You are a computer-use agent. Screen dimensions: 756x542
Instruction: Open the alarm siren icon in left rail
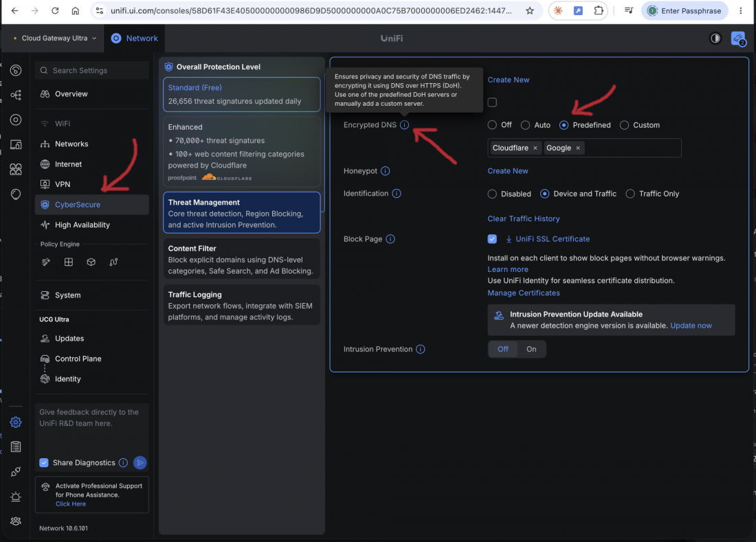click(16, 496)
